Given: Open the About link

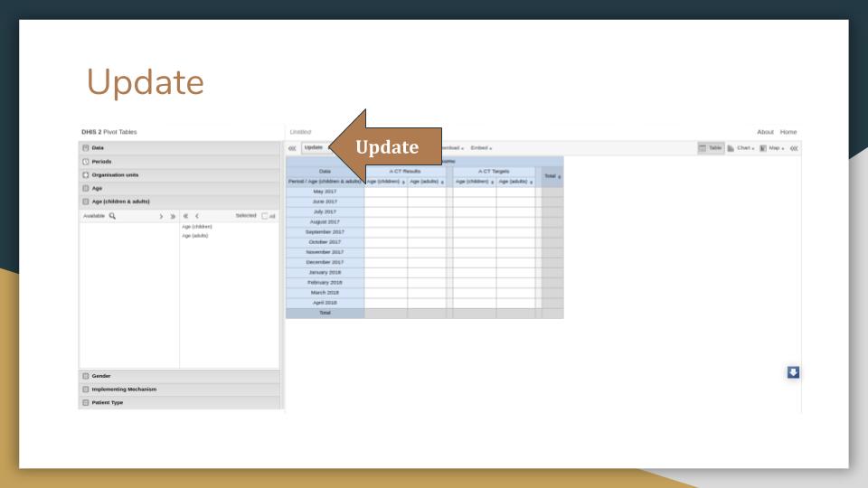Looking at the screenshot, I should coord(765,132).
